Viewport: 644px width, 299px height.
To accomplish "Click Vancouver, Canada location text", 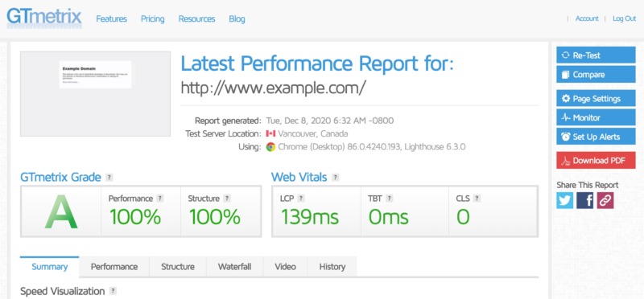I will pyautogui.click(x=313, y=133).
